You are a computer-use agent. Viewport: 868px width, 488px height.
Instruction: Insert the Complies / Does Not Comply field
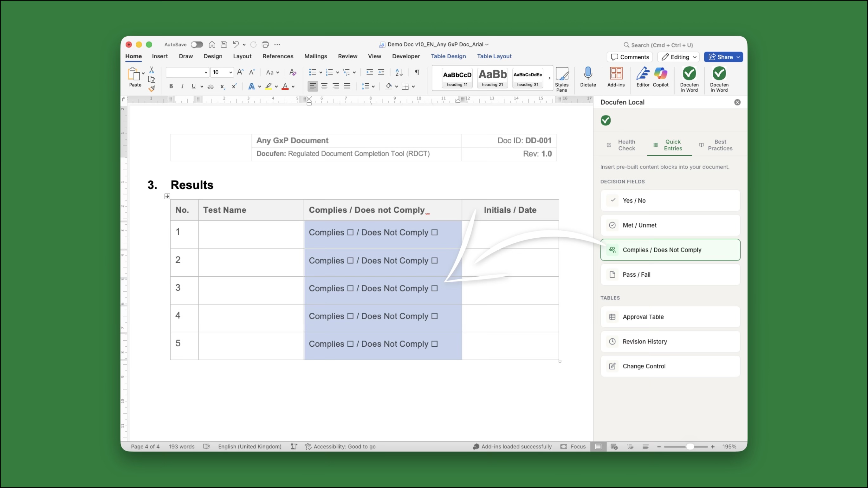[x=670, y=250]
